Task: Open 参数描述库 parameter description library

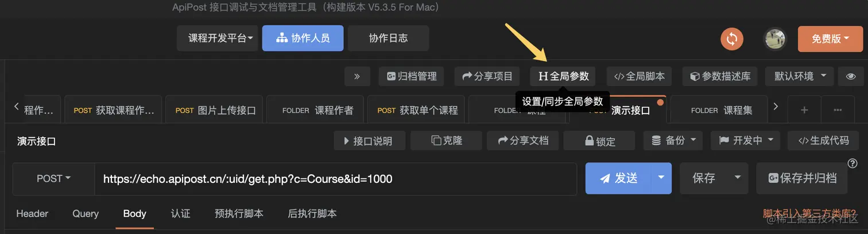Action: pyautogui.click(x=720, y=76)
